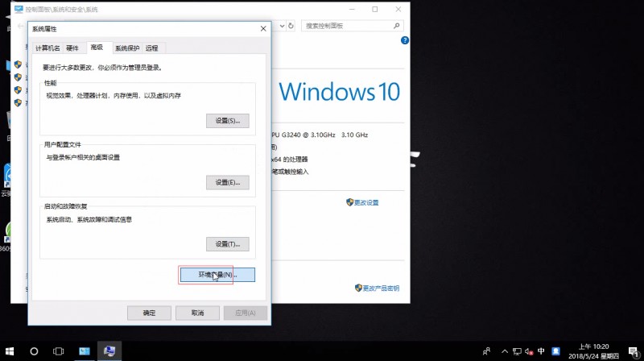Screen dimensions: 644x361
Task: Close the control panel window
Action: pos(398,9)
